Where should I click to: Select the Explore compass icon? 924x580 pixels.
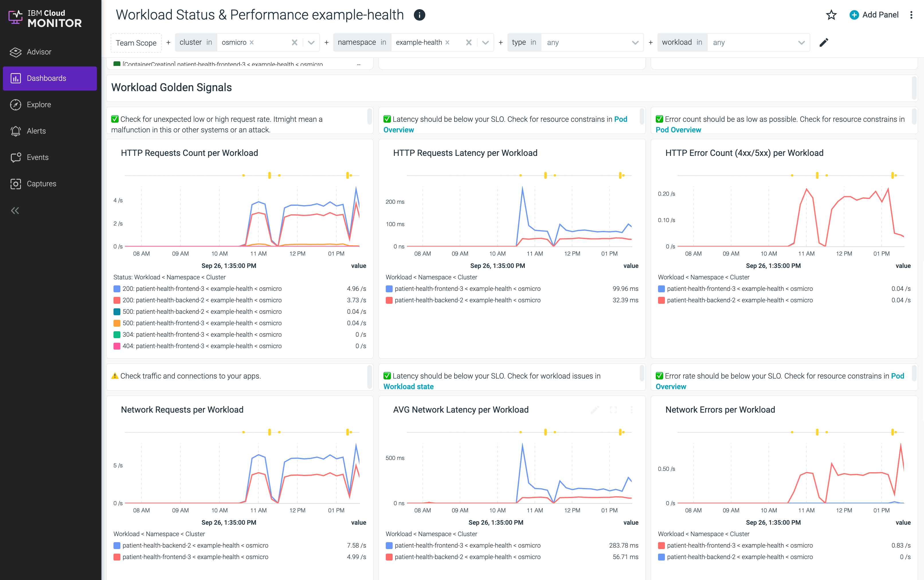(15, 104)
